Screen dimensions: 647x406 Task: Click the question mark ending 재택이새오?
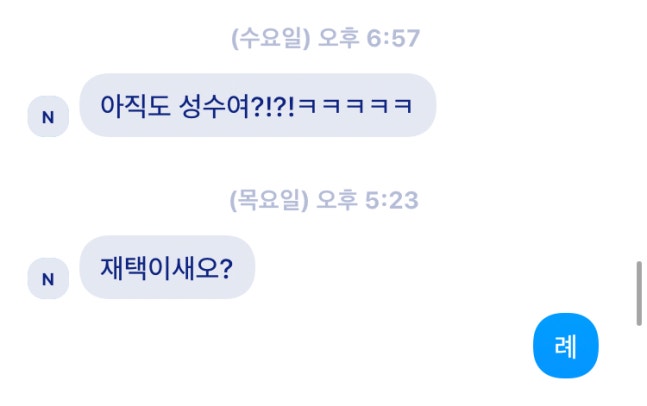point(227,268)
